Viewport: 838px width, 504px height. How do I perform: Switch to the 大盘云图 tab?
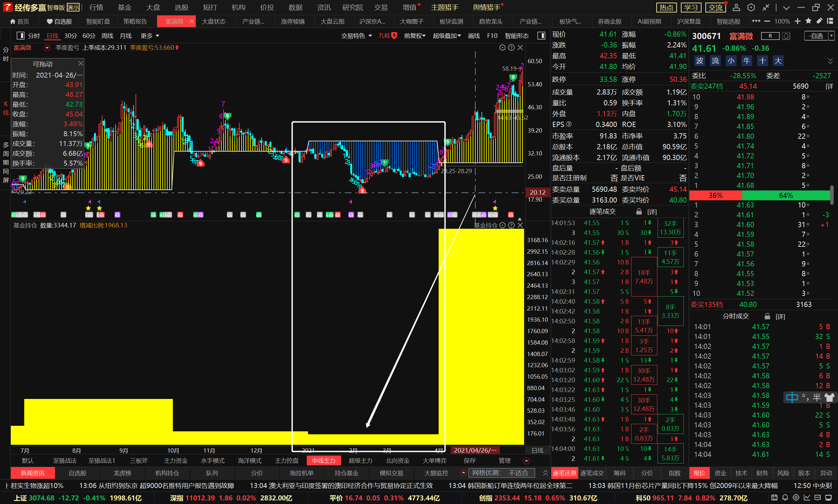coord(332,21)
